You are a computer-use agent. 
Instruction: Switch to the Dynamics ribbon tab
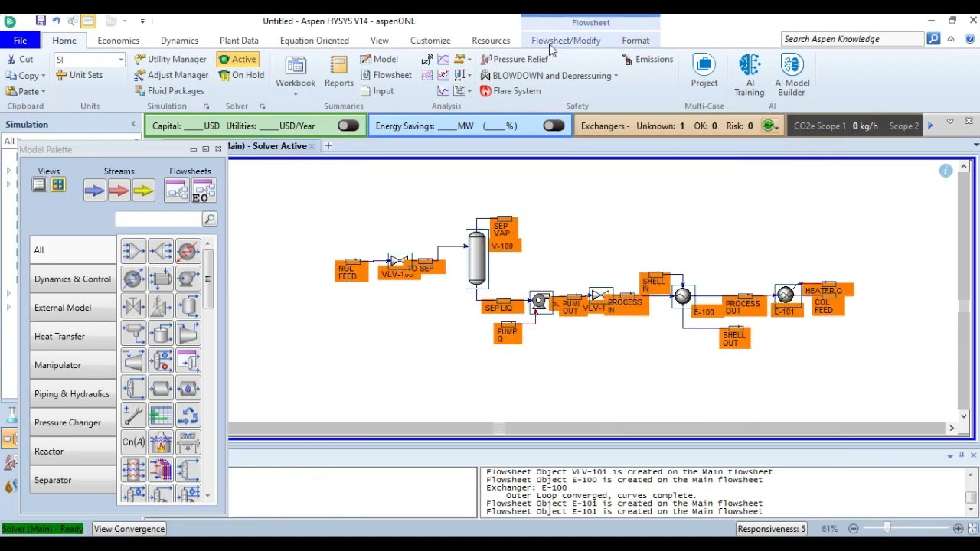pos(179,41)
